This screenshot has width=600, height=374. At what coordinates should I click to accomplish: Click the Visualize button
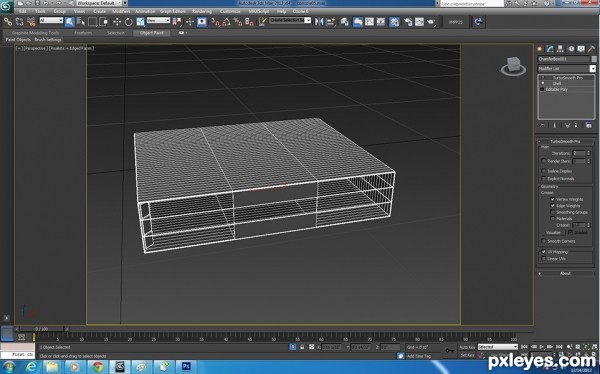[553, 232]
